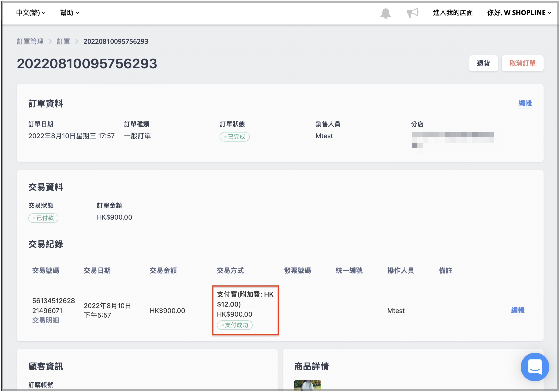Open the notification bell

click(x=385, y=13)
